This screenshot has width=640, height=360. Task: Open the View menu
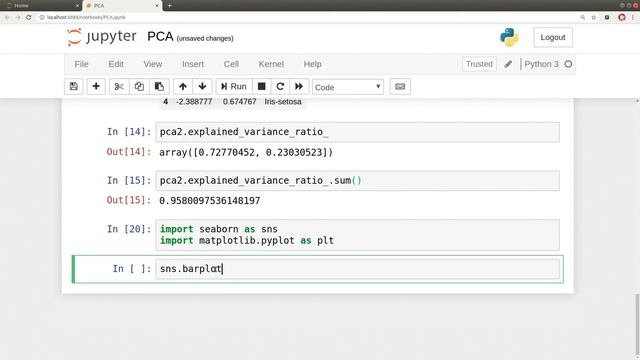(153, 64)
